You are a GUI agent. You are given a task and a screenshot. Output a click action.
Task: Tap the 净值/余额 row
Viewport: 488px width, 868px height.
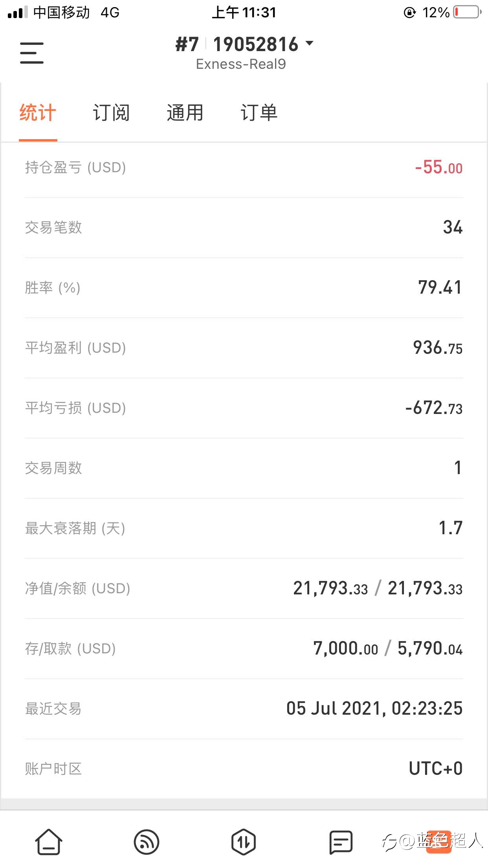point(244,588)
